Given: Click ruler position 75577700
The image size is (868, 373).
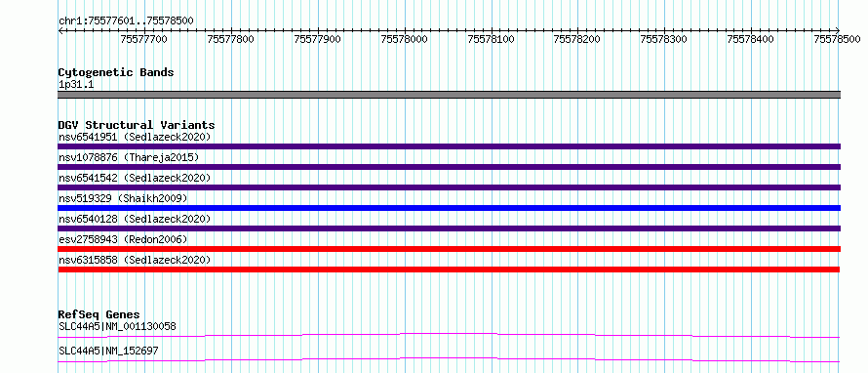Looking at the screenshot, I should [144, 39].
